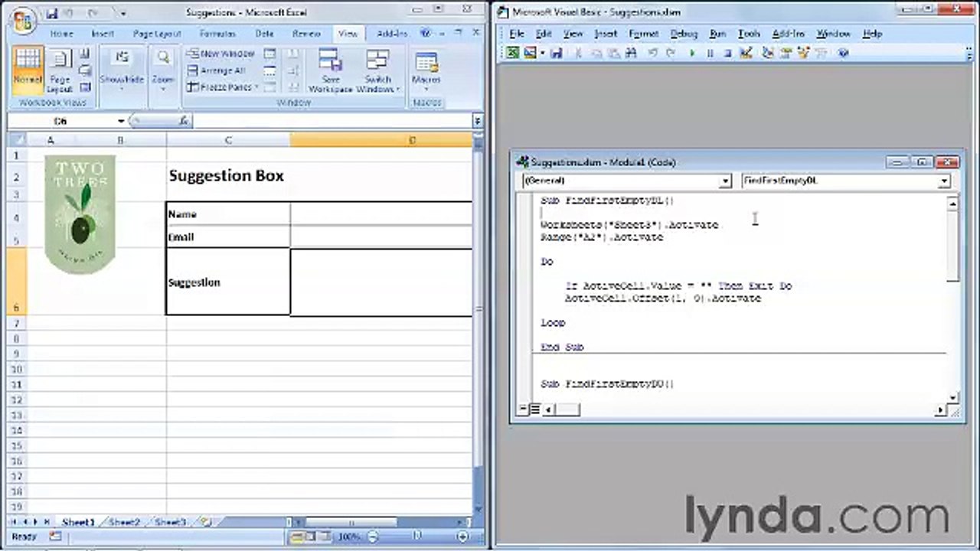Click column D header
980x551 pixels.
(381, 140)
